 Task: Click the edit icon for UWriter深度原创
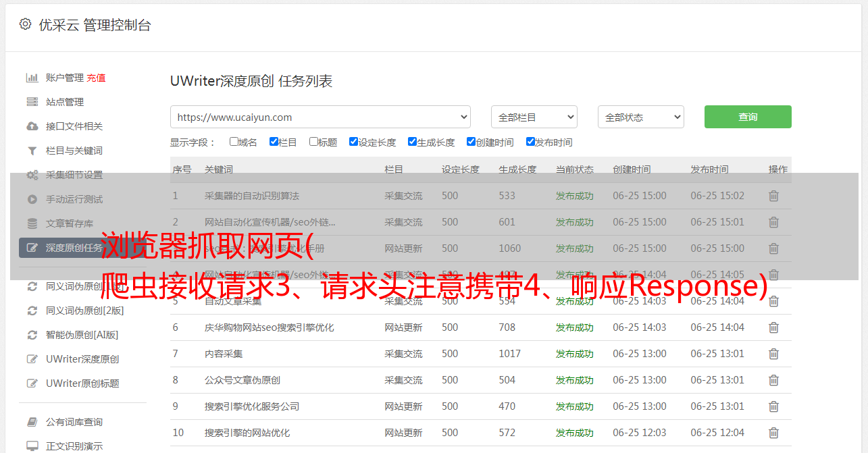pos(32,359)
